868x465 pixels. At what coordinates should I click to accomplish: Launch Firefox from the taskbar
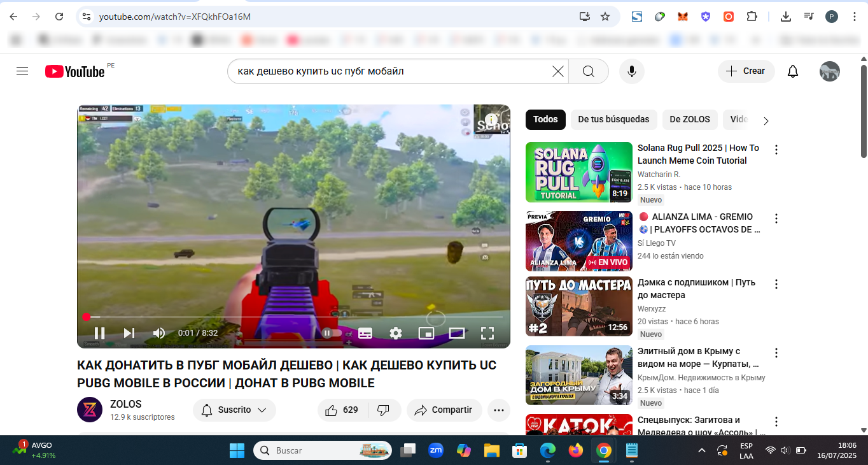pyautogui.click(x=576, y=450)
